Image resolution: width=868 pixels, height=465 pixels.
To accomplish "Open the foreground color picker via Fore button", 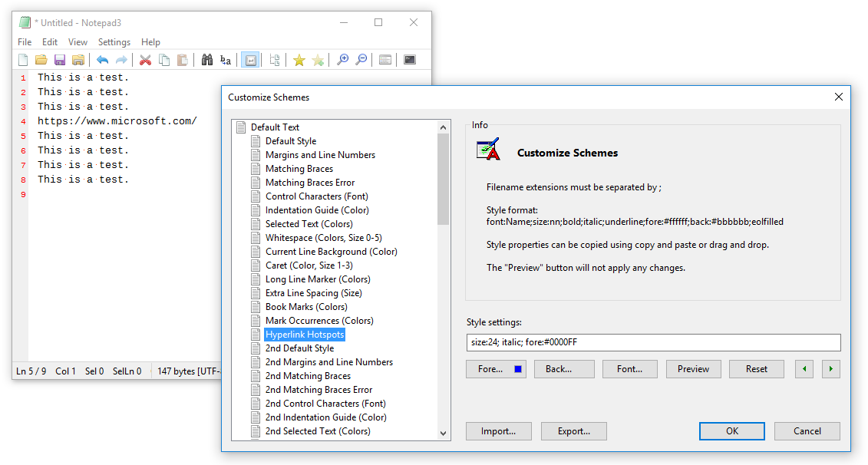I will (x=496, y=368).
